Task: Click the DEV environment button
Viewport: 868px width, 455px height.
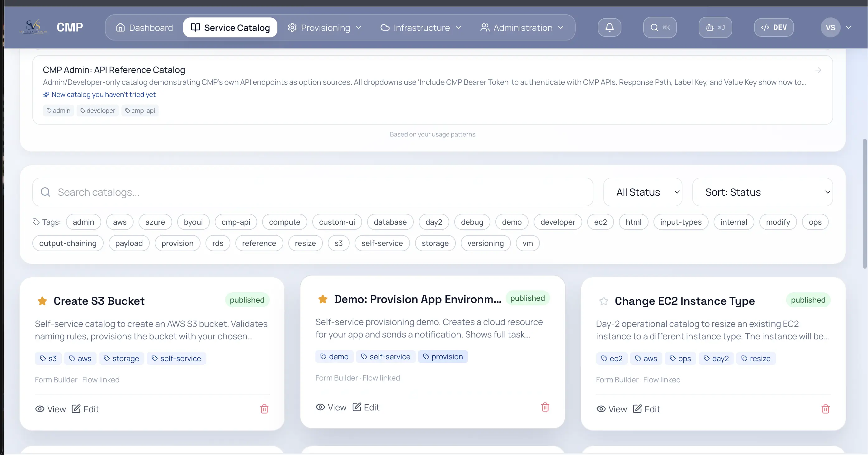Action: [774, 27]
